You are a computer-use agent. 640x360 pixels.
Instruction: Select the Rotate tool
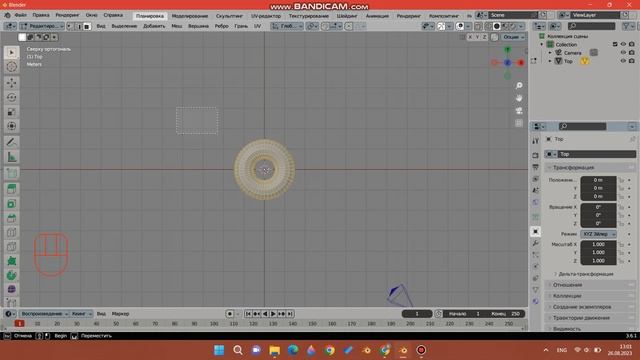(11, 97)
